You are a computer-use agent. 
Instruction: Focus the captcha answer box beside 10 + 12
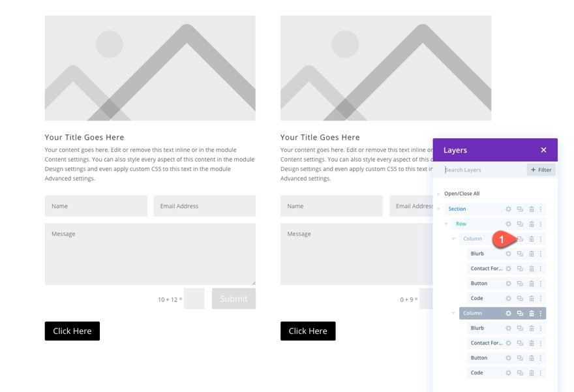194,299
